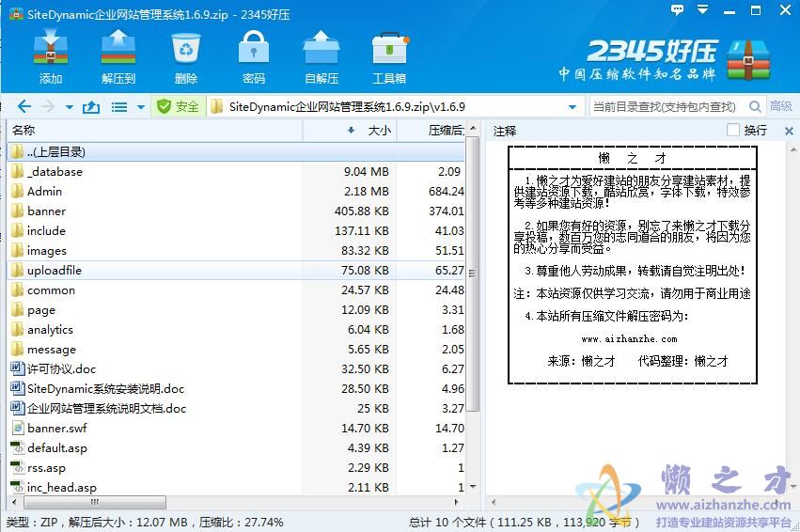Image resolution: width=800 pixels, height=532 pixels.
Task: Click the 高级 advanced search link
Action: click(x=780, y=106)
